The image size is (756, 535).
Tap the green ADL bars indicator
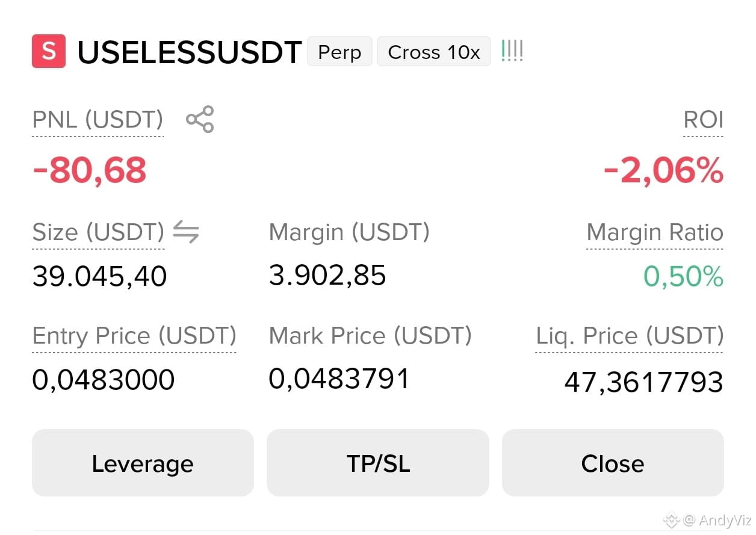512,51
